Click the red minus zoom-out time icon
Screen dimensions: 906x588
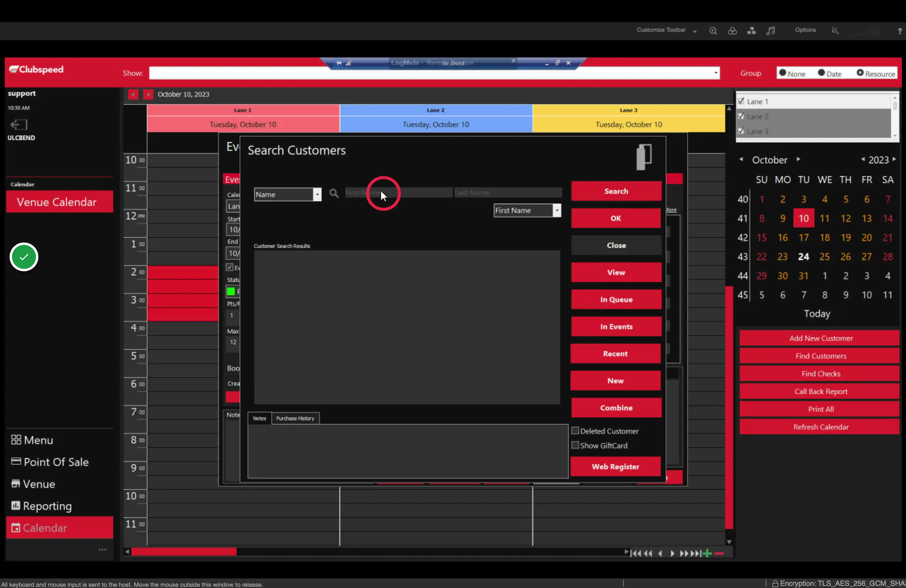coord(719,553)
